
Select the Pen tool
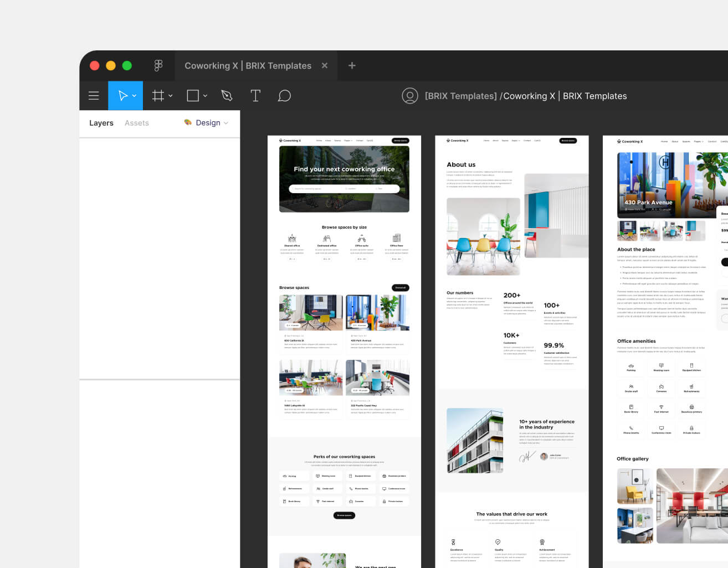(227, 95)
